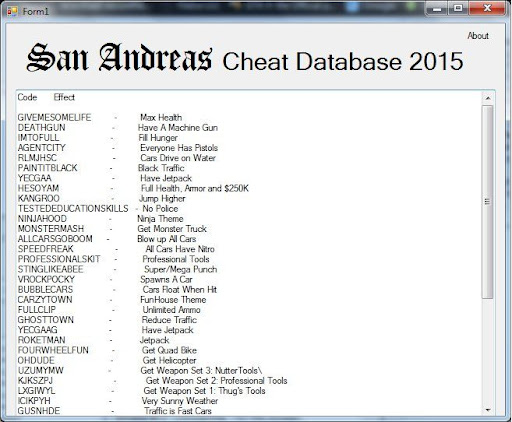Click the FOURWHEELFUN code
Image resolution: width=512 pixels, height=422 pixels.
[53, 350]
